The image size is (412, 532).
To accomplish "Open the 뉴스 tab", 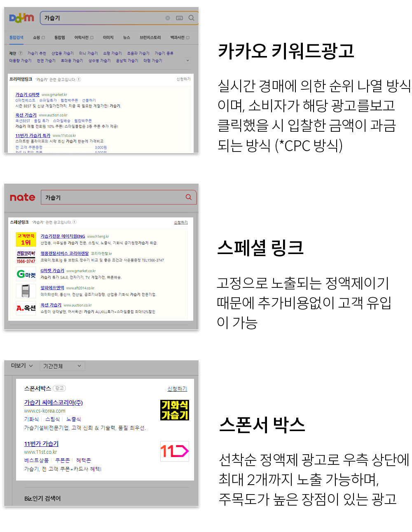I will (126, 37).
